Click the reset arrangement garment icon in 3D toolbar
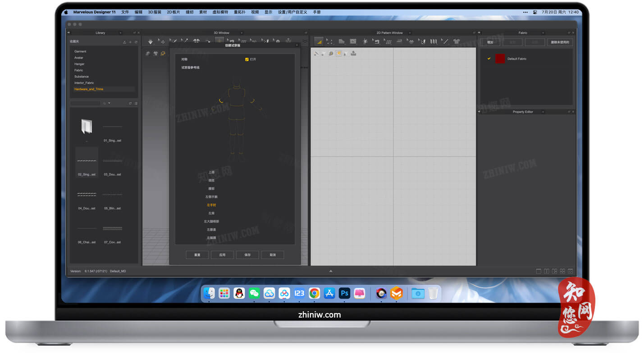This screenshot has height=359, width=644. tap(196, 41)
